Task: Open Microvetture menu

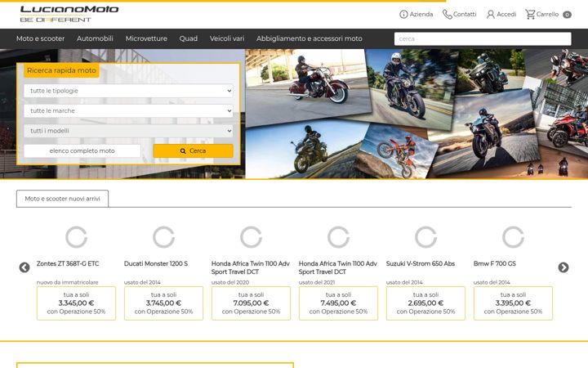Action: click(146, 38)
